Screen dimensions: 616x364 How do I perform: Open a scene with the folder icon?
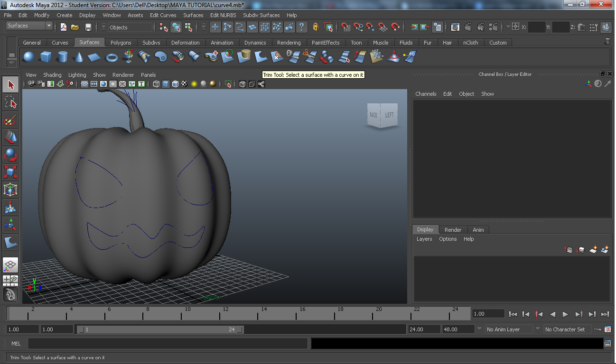pyautogui.click(x=75, y=27)
